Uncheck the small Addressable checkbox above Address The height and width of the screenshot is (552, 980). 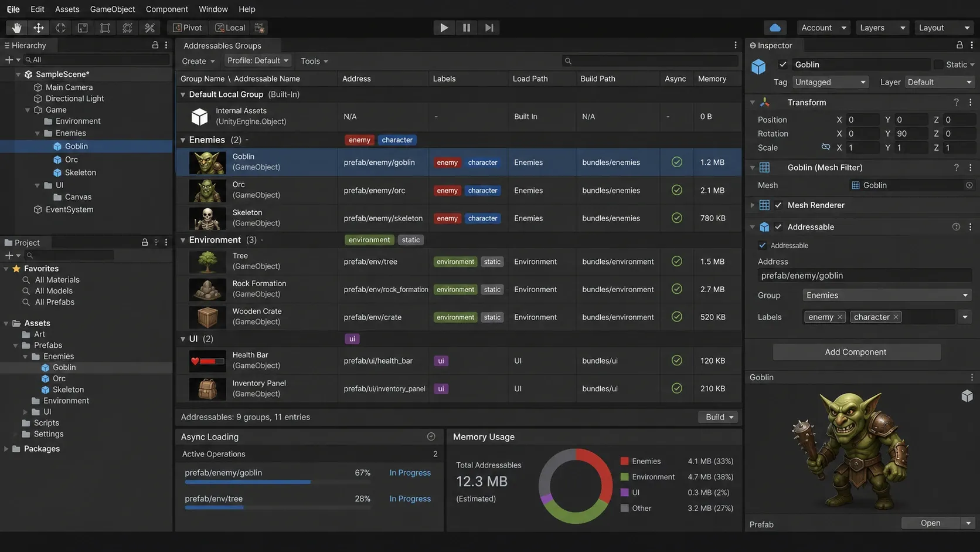(x=763, y=246)
